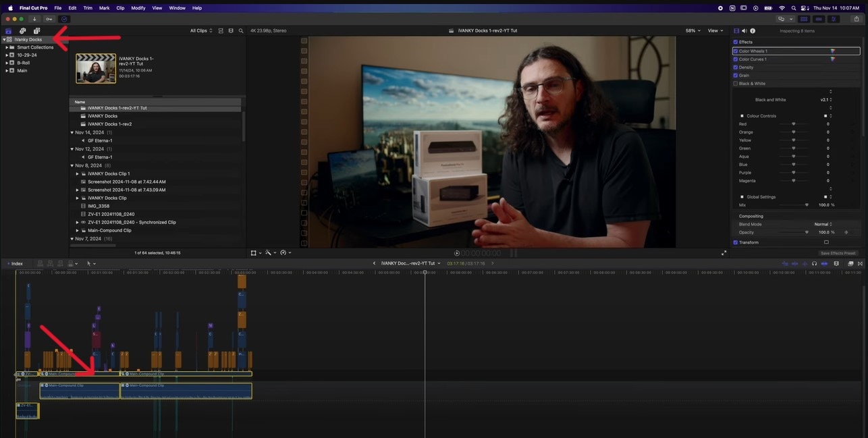Expand the Smart Collections folder
The image size is (868, 438).
(x=7, y=47)
